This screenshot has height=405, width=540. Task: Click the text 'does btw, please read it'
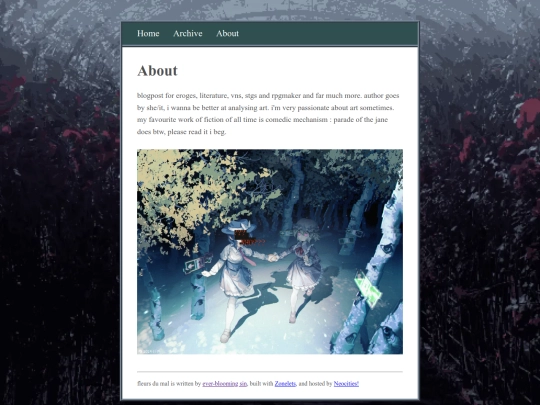point(173,132)
